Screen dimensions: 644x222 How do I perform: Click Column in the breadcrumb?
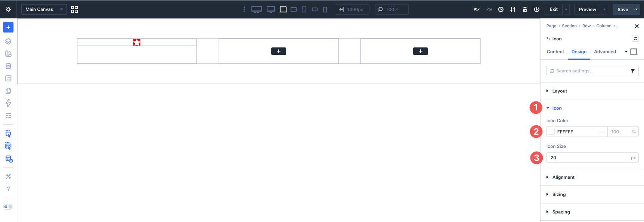604,26
